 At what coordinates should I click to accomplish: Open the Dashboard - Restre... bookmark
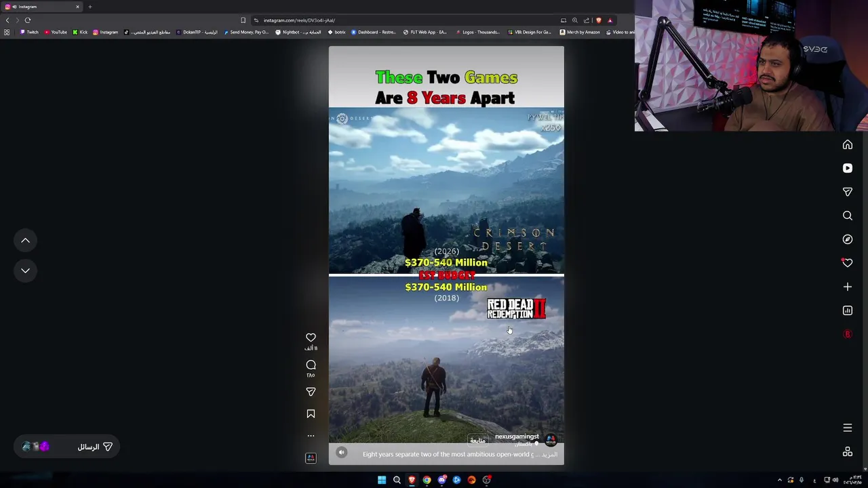(373, 32)
